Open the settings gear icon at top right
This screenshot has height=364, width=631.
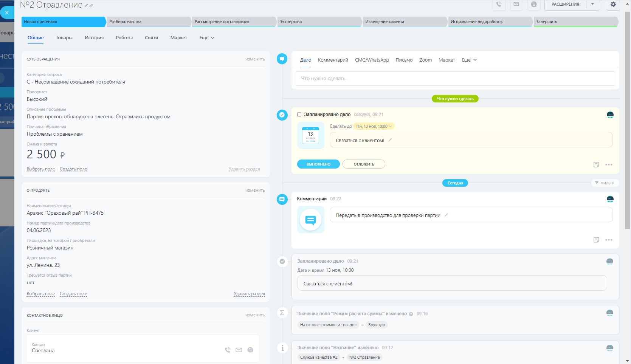[613, 5]
